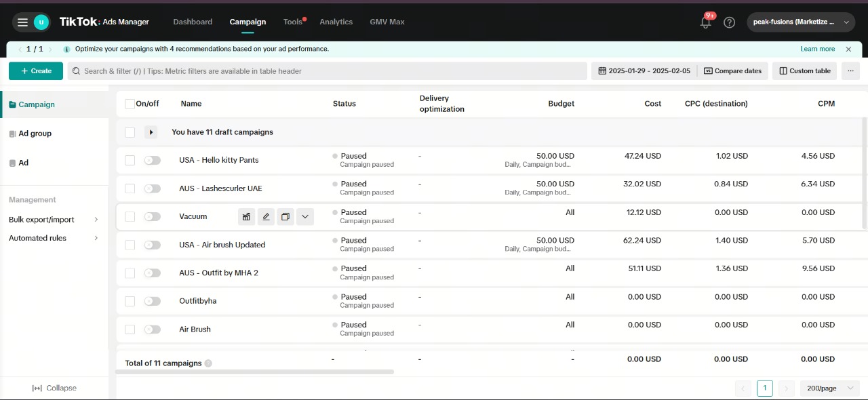Open the Tools menu

pos(293,22)
